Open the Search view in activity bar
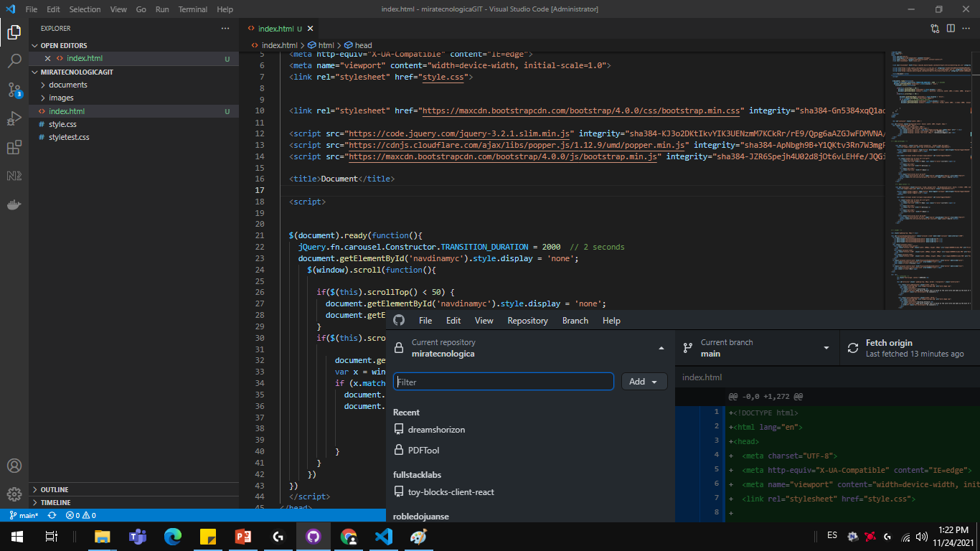The width and height of the screenshot is (980, 551). pos(14,60)
